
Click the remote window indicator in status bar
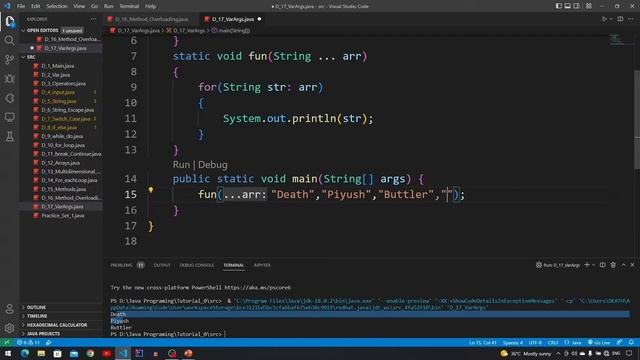[x=6, y=342]
